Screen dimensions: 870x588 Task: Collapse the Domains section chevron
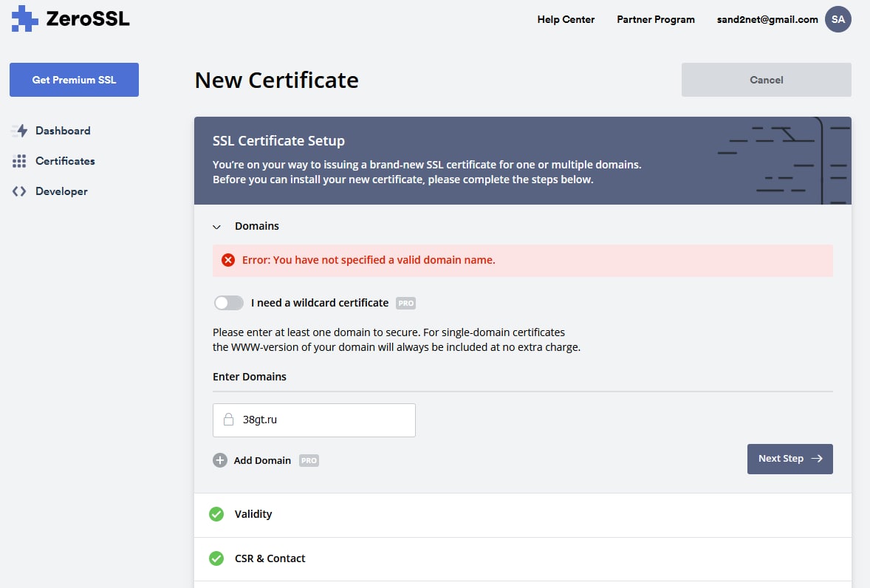coord(217,227)
